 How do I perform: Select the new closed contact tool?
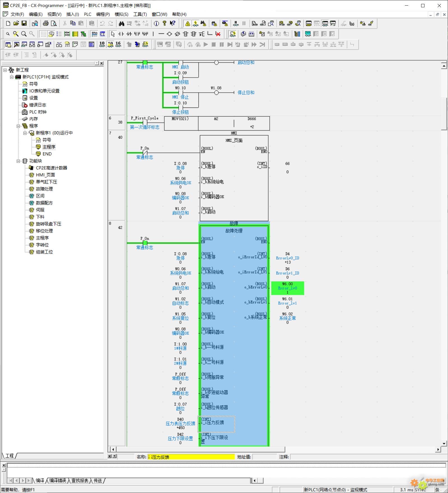click(129, 34)
